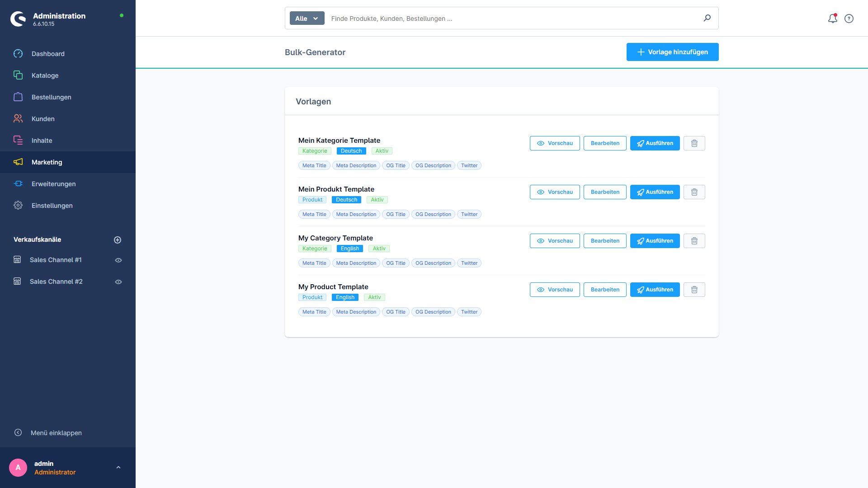
Task: Open Einstellungen via the gear icon
Action: click(18, 205)
